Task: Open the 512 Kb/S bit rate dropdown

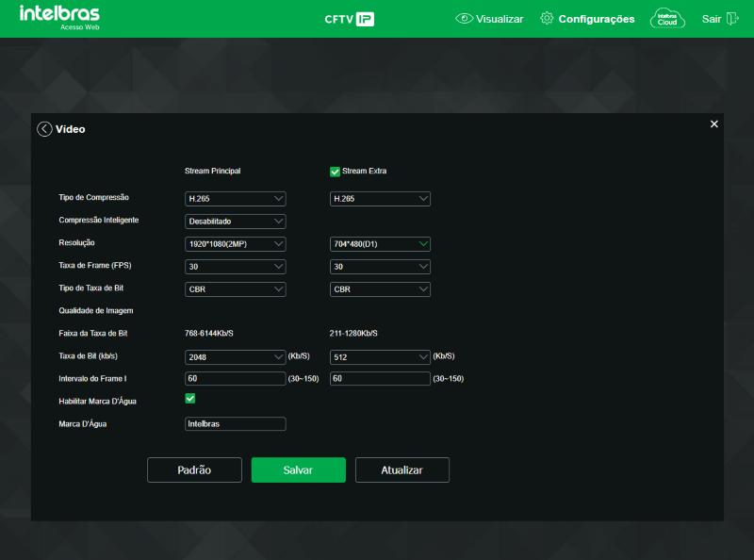Action: pos(380,357)
